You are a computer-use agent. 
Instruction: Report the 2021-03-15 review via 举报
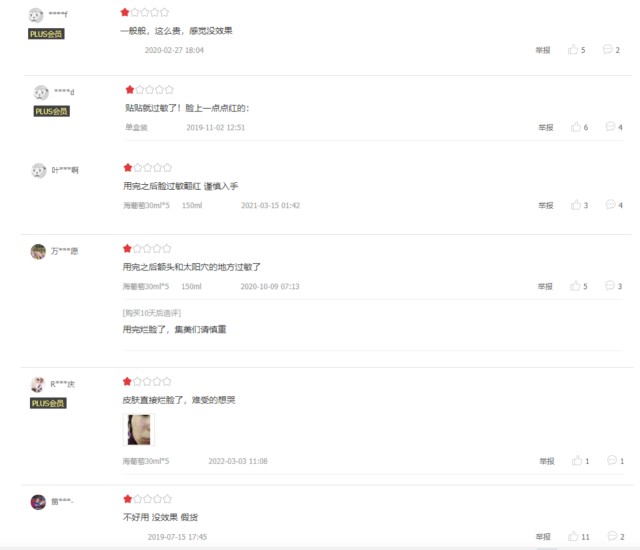[546, 205]
